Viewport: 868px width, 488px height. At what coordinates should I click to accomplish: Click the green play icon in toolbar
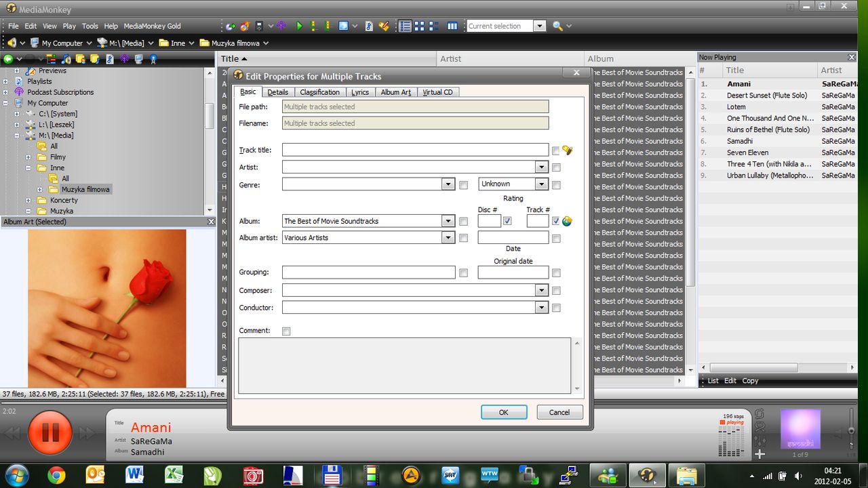click(x=299, y=26)
